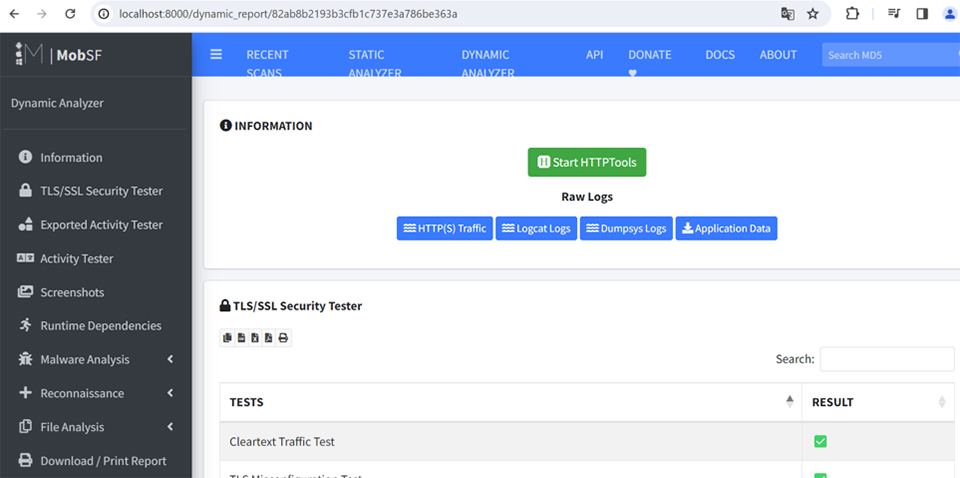This screenshot has height=478, width=960.
Task: Export the TLS table as CSV
Action: tap(241, 338)
